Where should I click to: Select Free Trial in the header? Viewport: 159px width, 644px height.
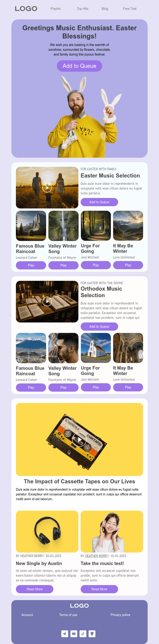tap(129, 8)
